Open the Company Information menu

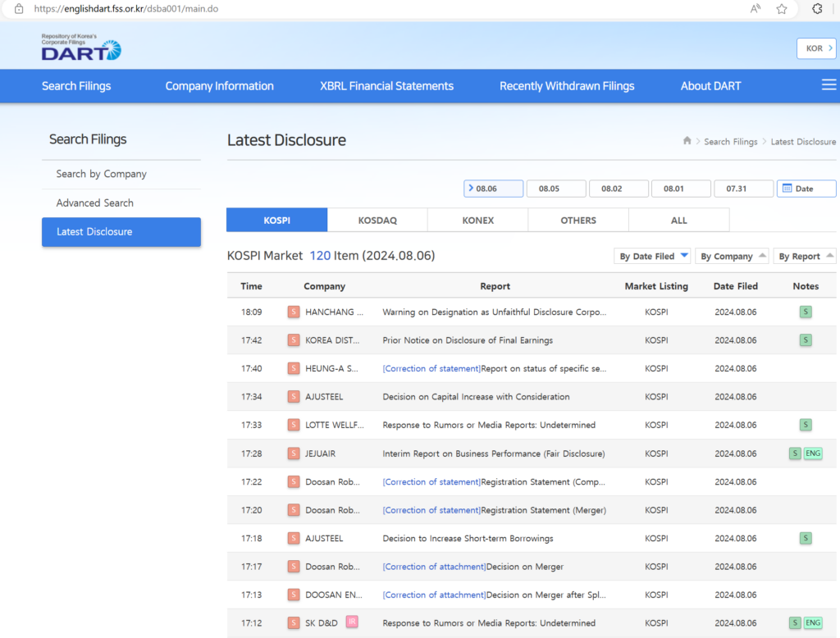220,86
